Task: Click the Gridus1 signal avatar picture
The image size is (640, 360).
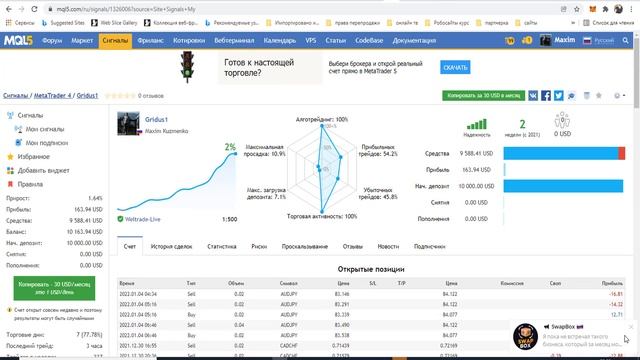Action: (x=128, y=123)
